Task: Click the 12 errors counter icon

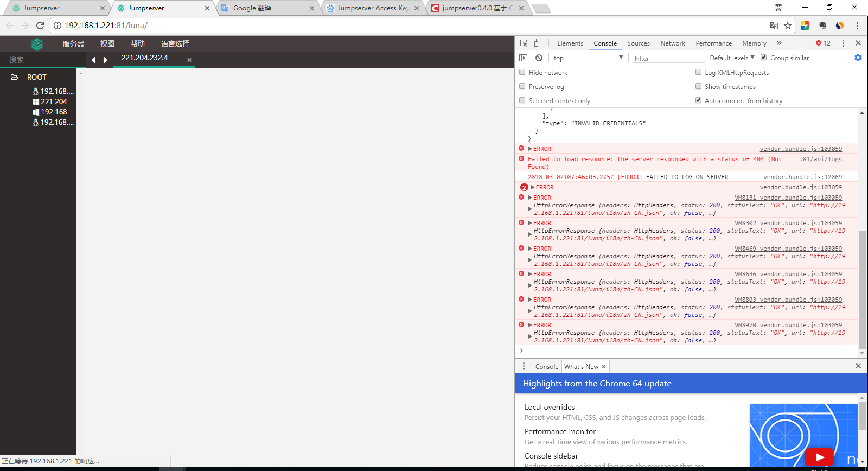Action: point(823,43)
